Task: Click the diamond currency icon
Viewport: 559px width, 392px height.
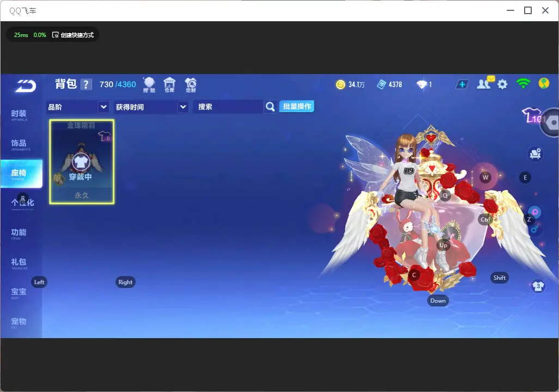Action: (422, 84)
